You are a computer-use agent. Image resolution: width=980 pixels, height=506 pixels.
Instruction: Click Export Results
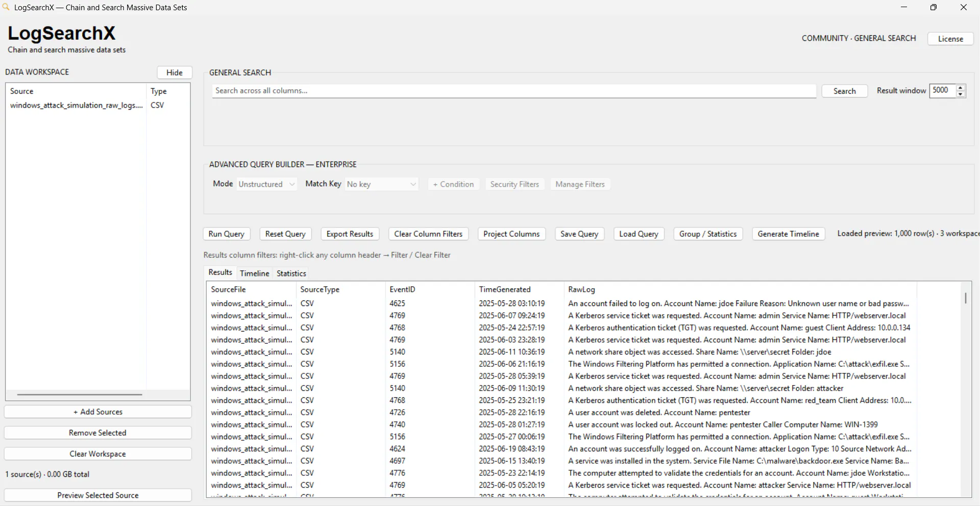pos(350,234)
